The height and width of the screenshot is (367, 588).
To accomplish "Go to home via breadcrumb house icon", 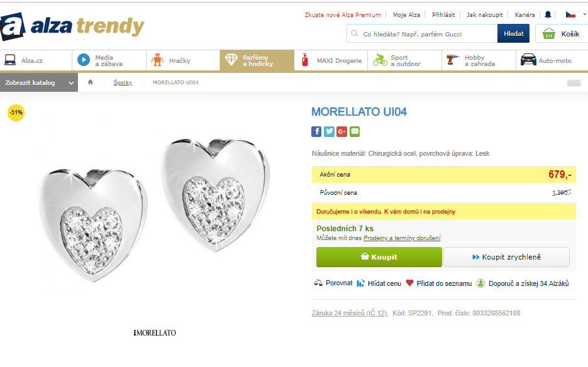I will click(x=91, y=82).
